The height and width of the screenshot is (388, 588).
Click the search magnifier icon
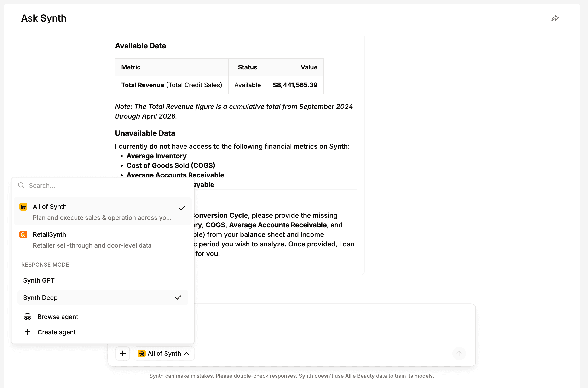[x=21, y=185]
